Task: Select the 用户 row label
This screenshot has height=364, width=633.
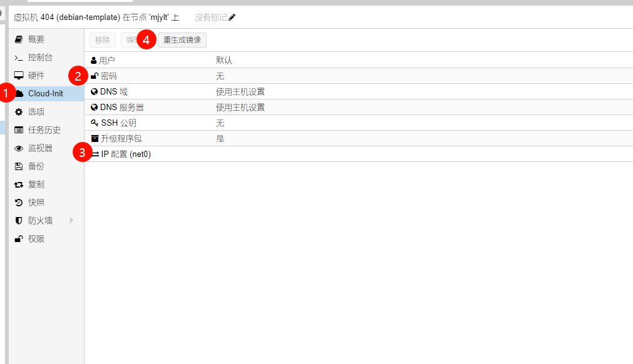Action: pos(107,61)
